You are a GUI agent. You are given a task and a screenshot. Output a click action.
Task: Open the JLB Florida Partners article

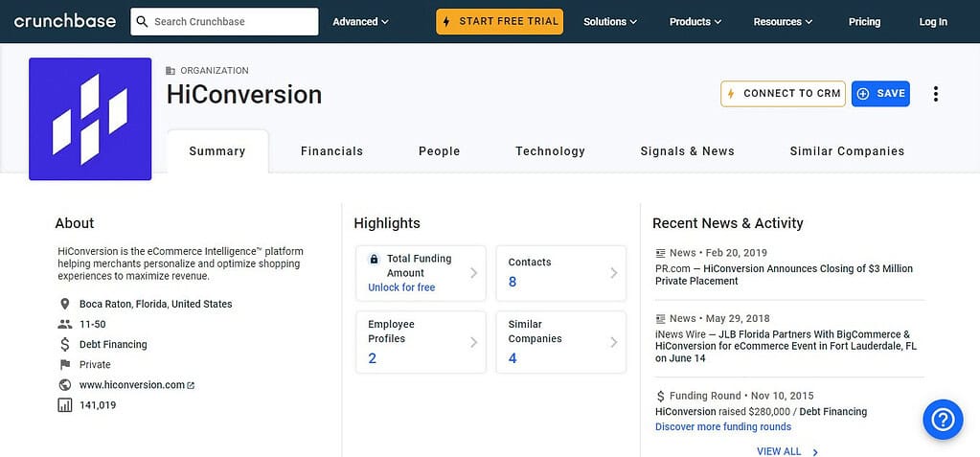pos(786,347)
